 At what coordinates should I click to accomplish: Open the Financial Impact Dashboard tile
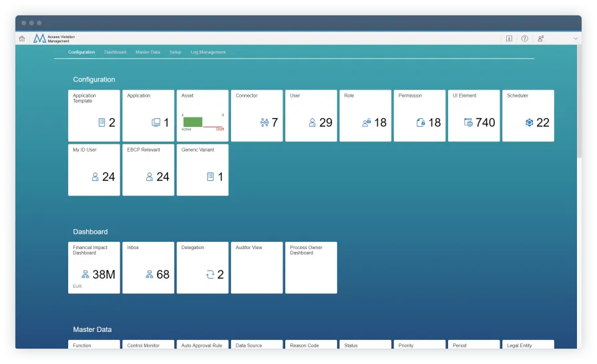[x=94, y=267]
